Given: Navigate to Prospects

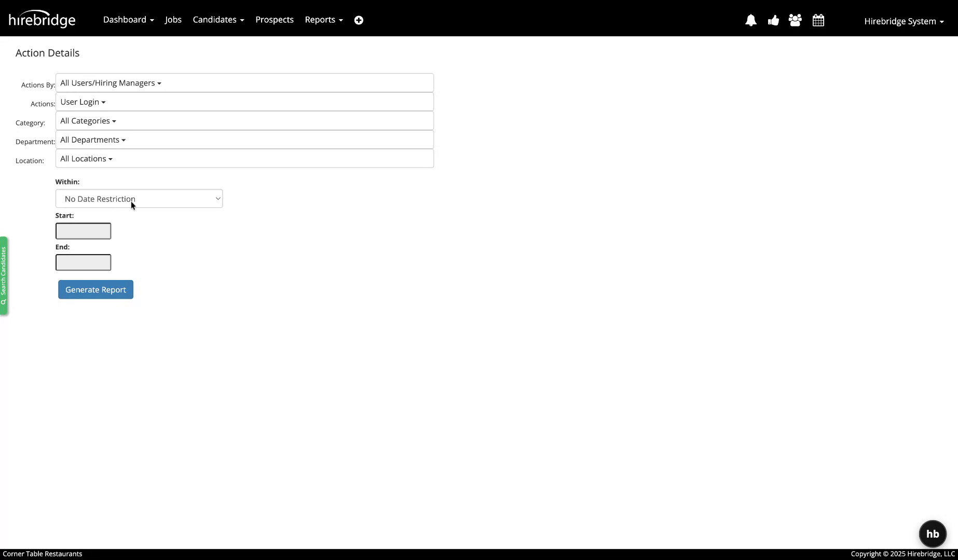Looking at the screenshot, I should [x=274, y=19].
